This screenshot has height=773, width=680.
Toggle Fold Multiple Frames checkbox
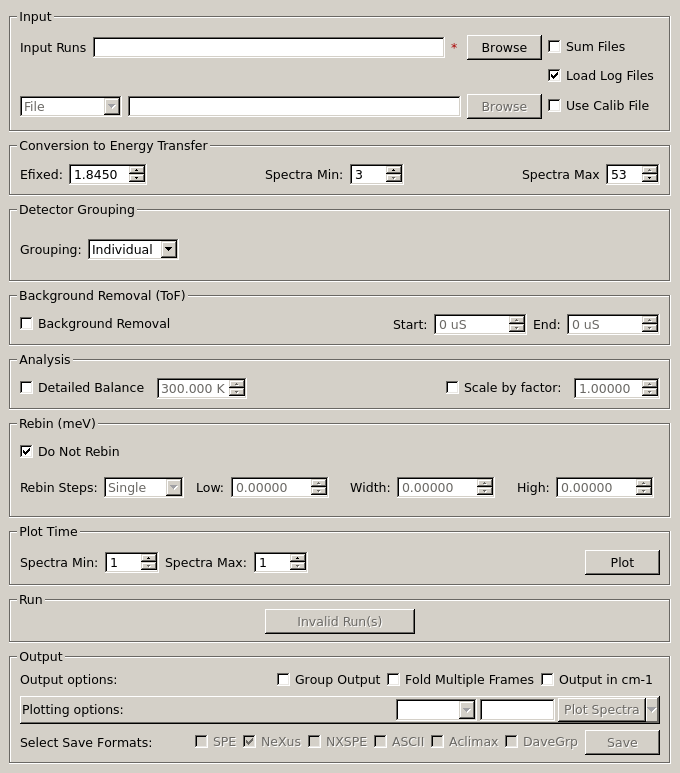tap(394, 679)
